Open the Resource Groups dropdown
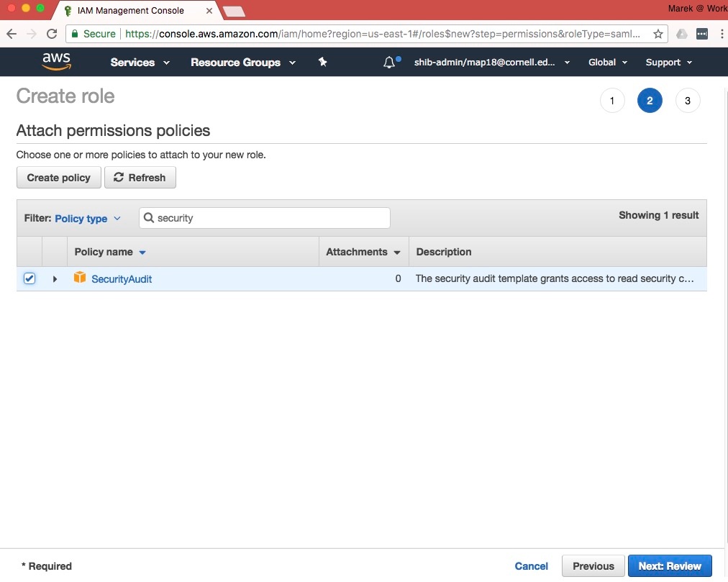The height and width of the screenshot is (582, 728). click(243, 63)
